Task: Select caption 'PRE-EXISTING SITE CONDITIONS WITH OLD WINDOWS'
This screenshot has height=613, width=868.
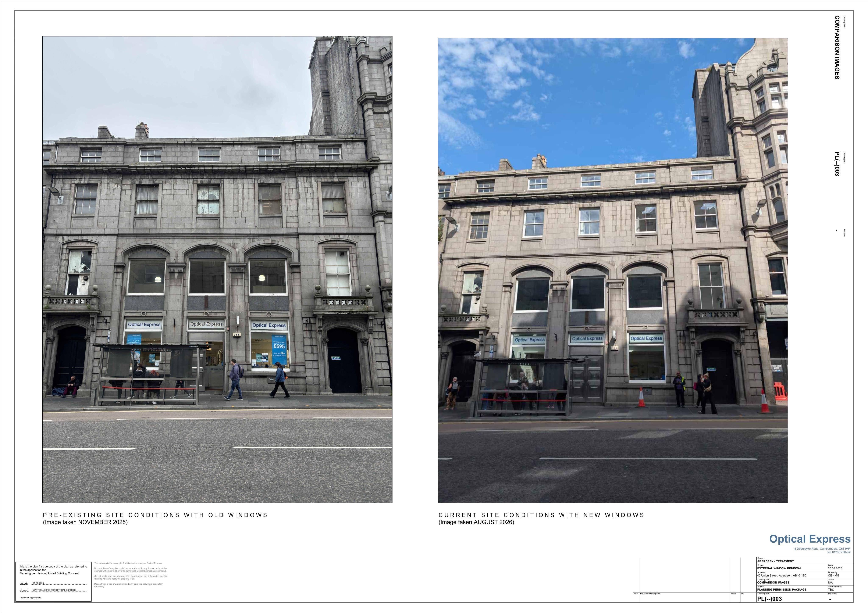Action: [155, 515]
